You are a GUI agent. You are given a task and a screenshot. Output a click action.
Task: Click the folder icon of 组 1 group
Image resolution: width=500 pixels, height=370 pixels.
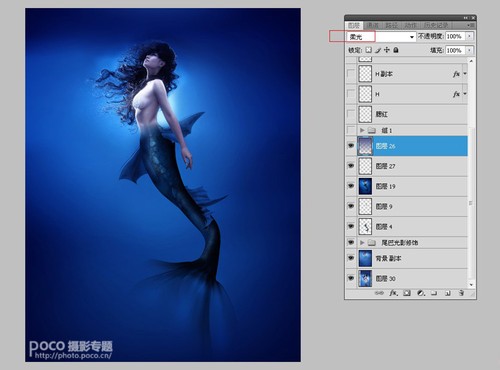(x=372, y=130)
